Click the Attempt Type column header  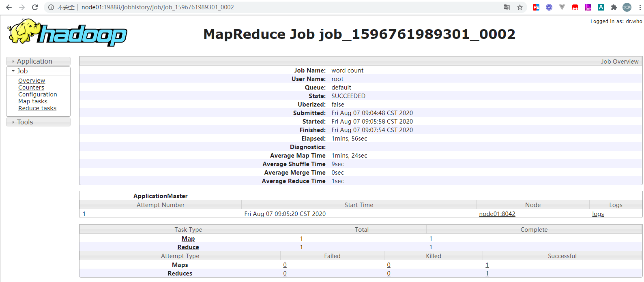point(180,256)
